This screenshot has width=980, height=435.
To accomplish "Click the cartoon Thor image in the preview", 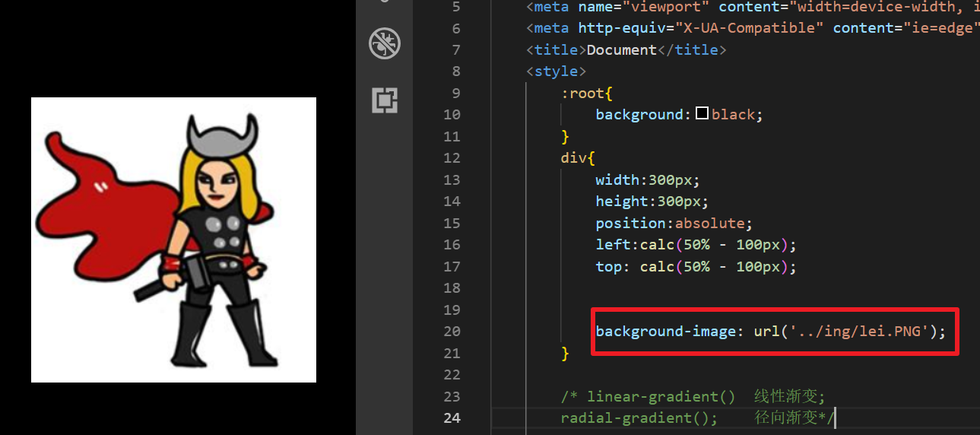I will 173,240.
